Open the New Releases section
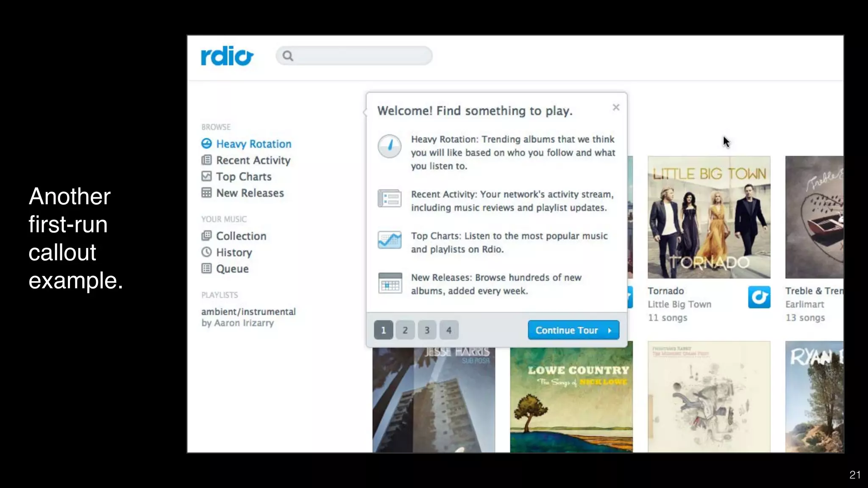868x488 pixels. click(250, 193)
